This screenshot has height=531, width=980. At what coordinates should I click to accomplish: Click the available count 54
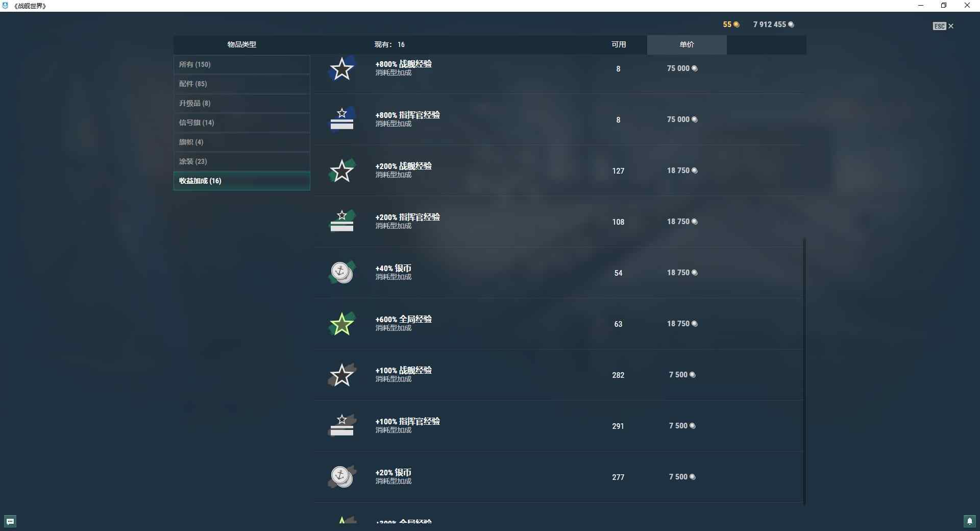(618, 273)
